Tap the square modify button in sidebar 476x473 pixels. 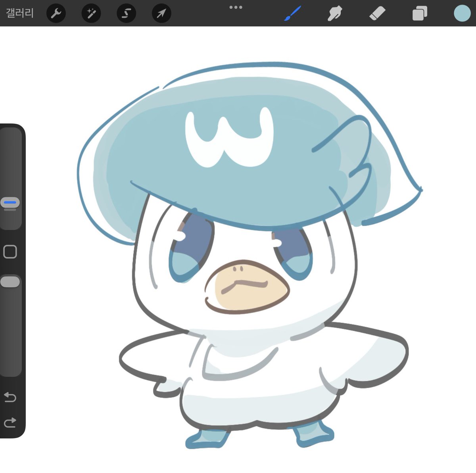pyautogui.click(x=10, y=252)
